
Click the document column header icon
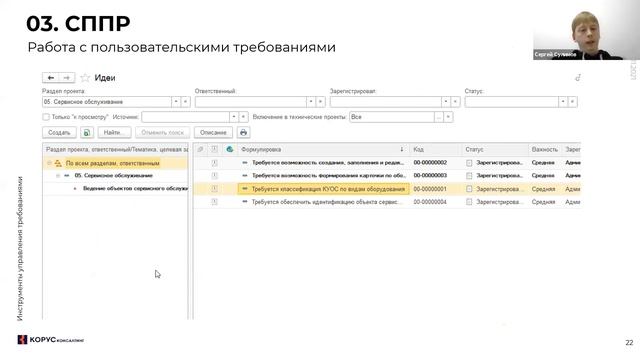click(x=214, y=149)
